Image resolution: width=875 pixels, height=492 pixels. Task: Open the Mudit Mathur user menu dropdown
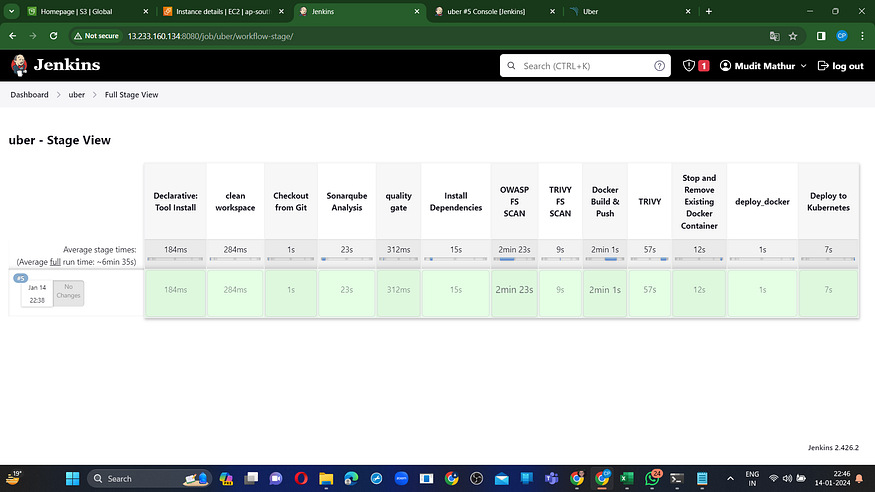tap(763, 66)
